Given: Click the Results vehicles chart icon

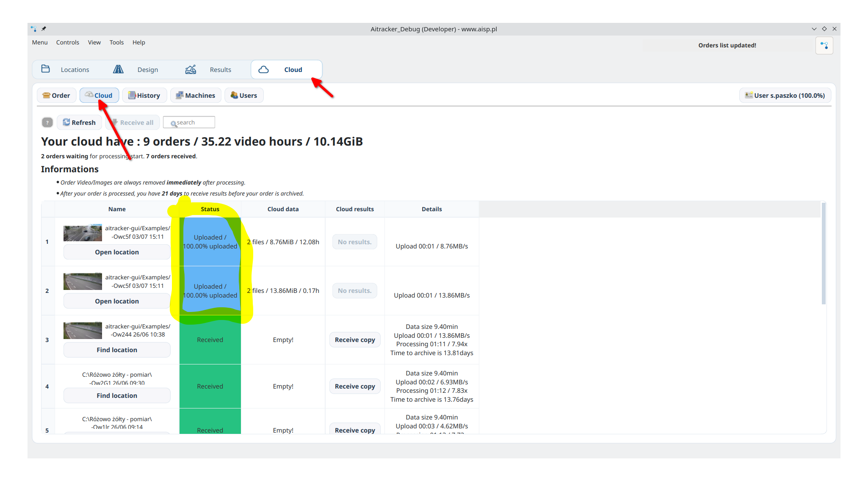Looking at the screenshot, I should click(x=191, y=69).
